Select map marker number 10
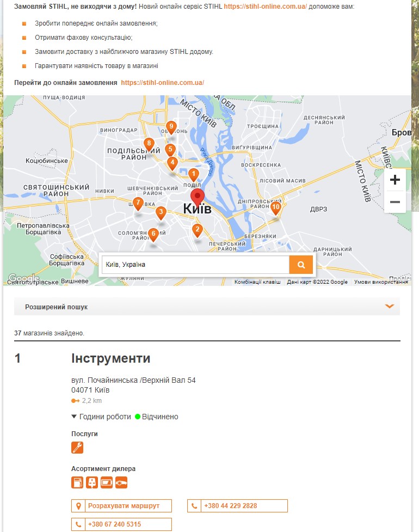419x532 pixels. click(276, 208)
